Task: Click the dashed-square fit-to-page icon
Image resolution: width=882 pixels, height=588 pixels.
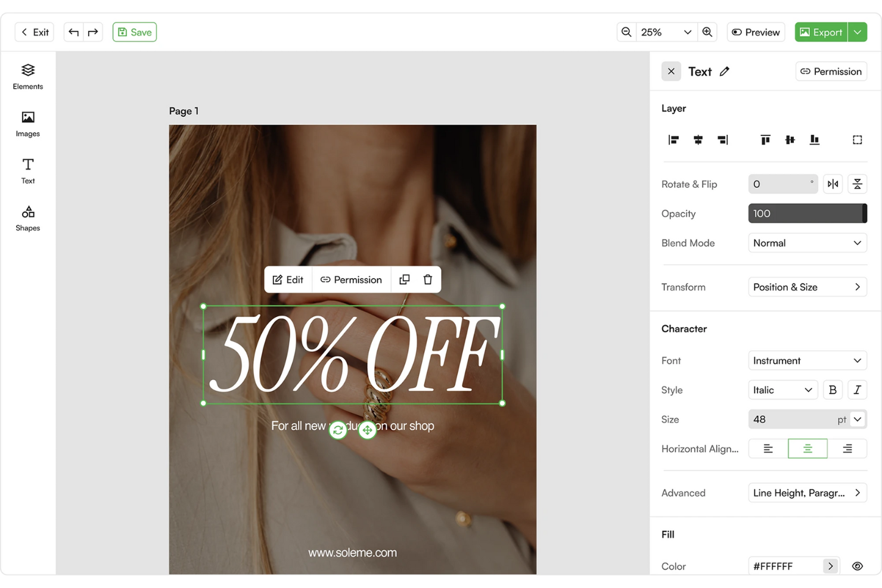Action: click(x=858, y=140)
